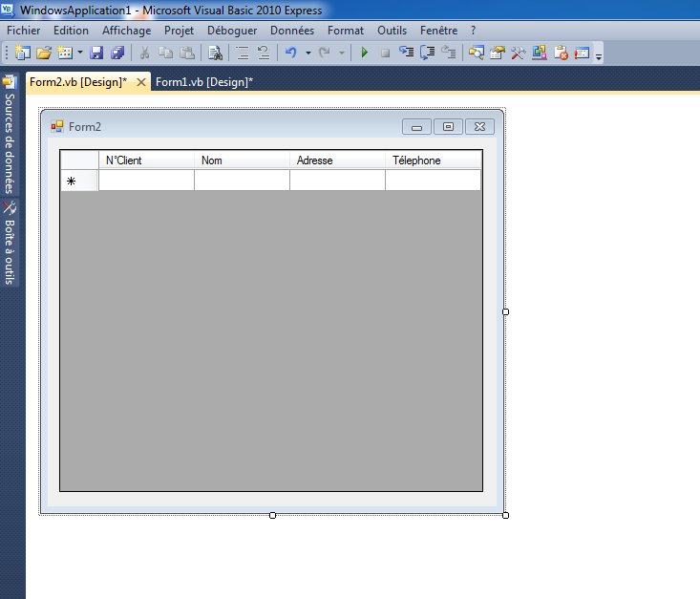Open the Object Browser icon
Image resolution: width=700 pixels, height=599 pixels.
(540, 53)
